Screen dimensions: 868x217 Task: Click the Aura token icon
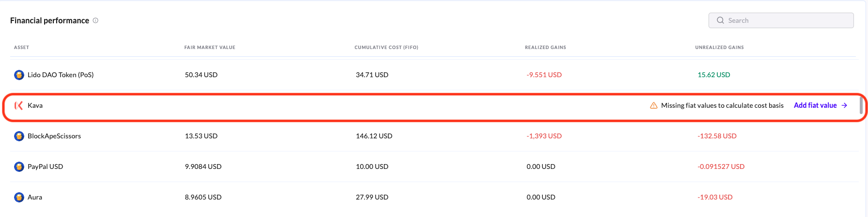pyautogui.click(x=19, y=197)
